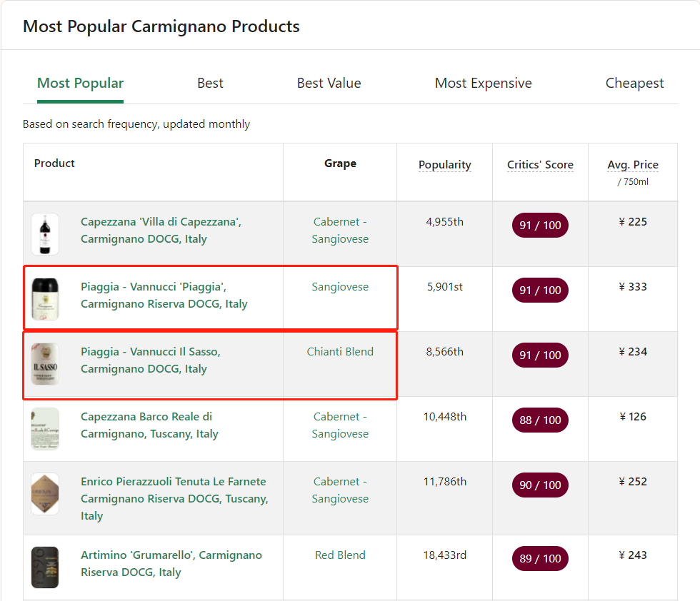Click the Grape column header

pos(340,163)
